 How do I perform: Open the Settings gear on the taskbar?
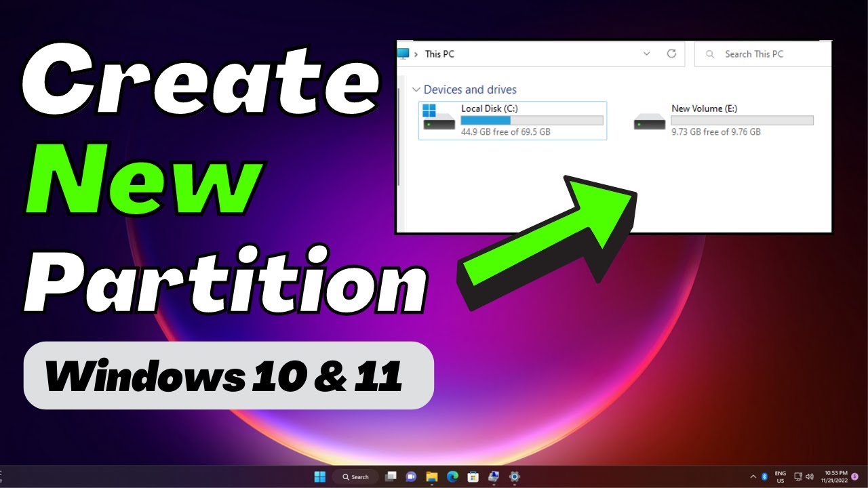(x=515, y=476)
